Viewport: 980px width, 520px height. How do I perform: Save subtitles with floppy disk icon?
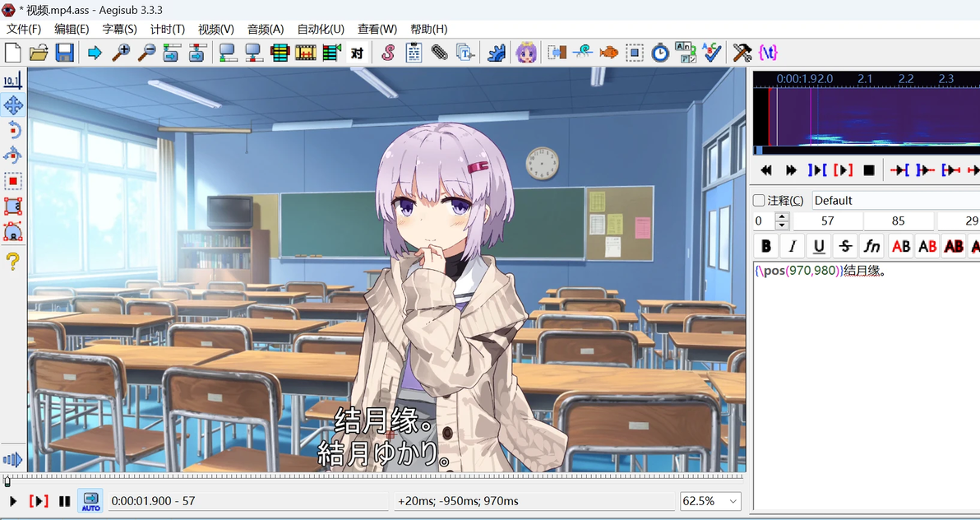[64, 53]
